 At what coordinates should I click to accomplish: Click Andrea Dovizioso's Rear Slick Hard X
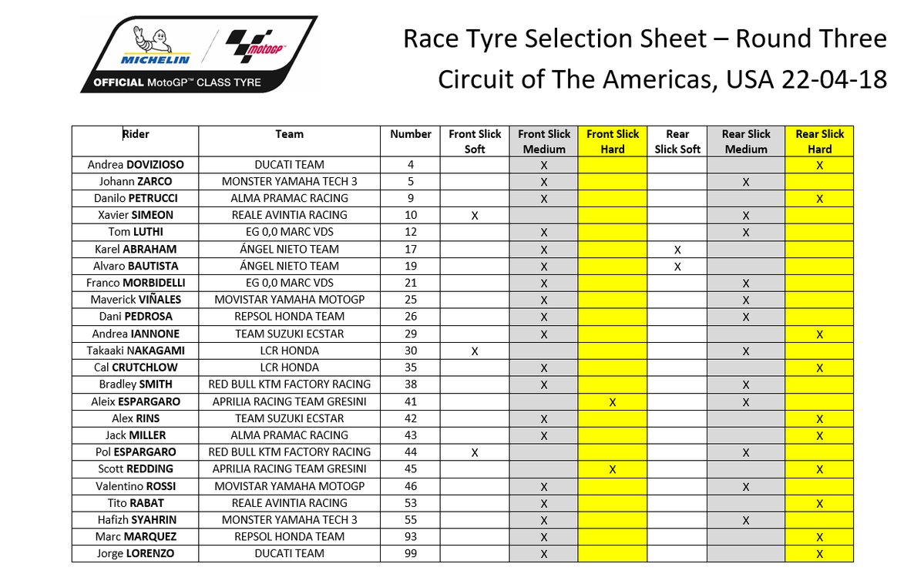pos(819,166)
